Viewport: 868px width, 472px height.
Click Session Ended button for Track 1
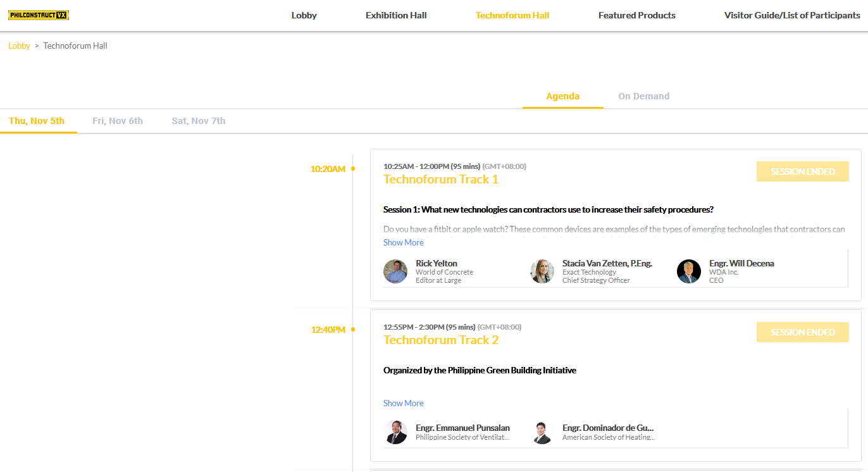pos(803,171)
